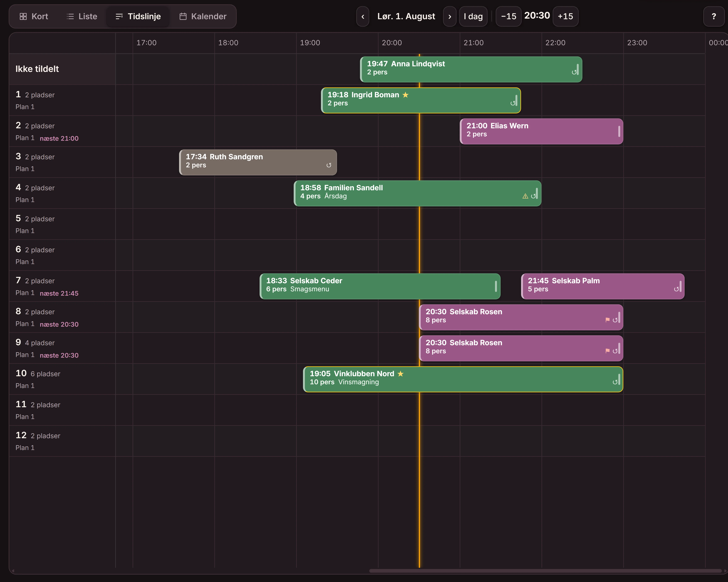This screenshot has height=582, width=728.
Task: Click repeat icon on Anna Lindqvist booking
Action: tap(574, 72)
